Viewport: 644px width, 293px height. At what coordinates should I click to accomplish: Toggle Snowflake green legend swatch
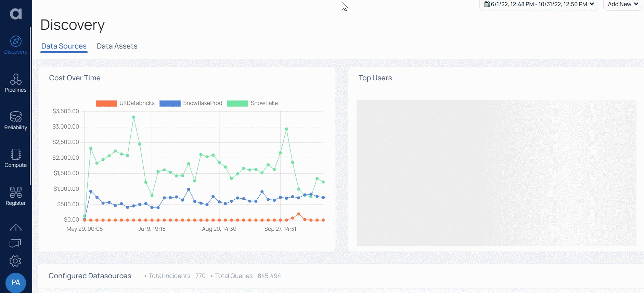pyautogui.click(x=238, y=103)
